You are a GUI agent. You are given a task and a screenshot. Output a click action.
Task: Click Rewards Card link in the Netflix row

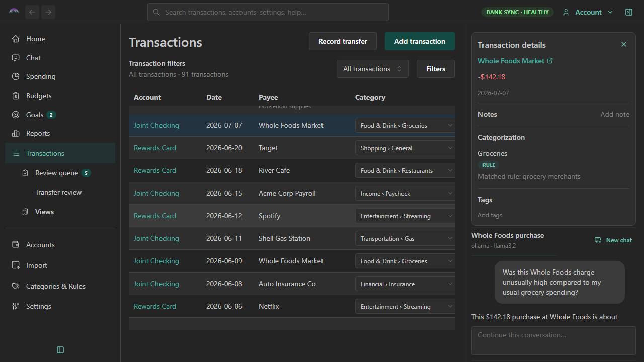[x=155, y=306]
